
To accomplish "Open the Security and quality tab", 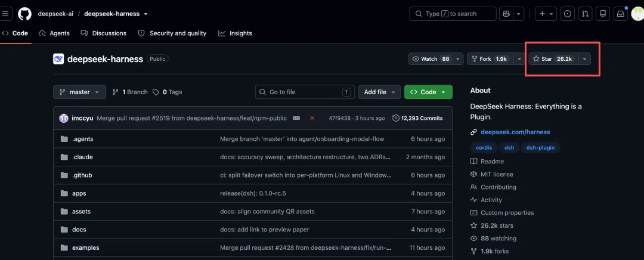I will coord(172,33).
